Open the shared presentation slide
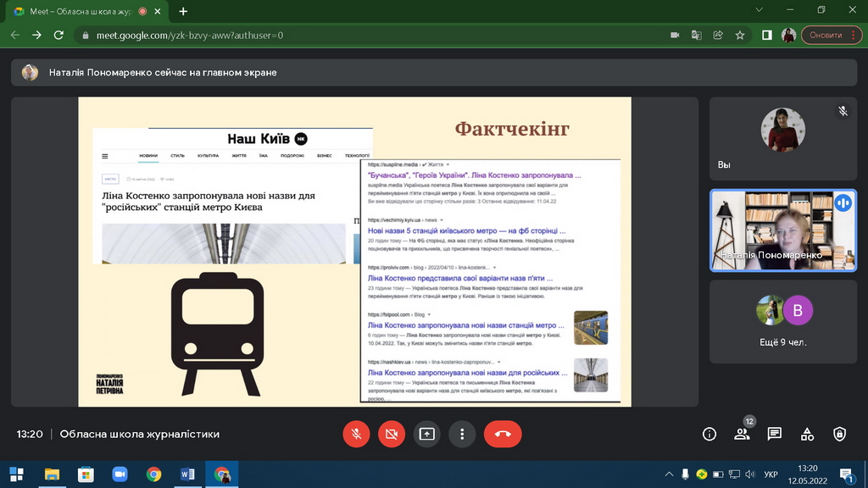The height and width of the screenshot is (488, 868). click(x=355, y=252)
